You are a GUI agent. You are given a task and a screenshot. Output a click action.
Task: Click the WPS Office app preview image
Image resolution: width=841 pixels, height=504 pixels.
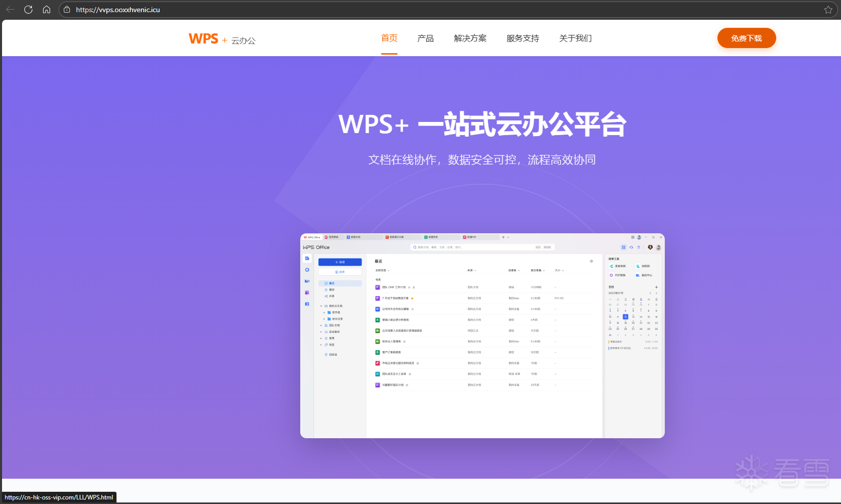pos(483,335)
